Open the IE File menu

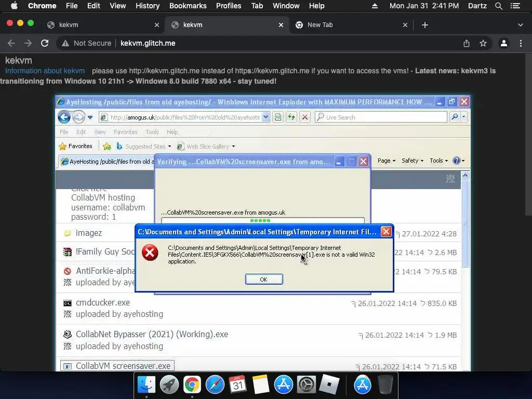click(64, 132)
